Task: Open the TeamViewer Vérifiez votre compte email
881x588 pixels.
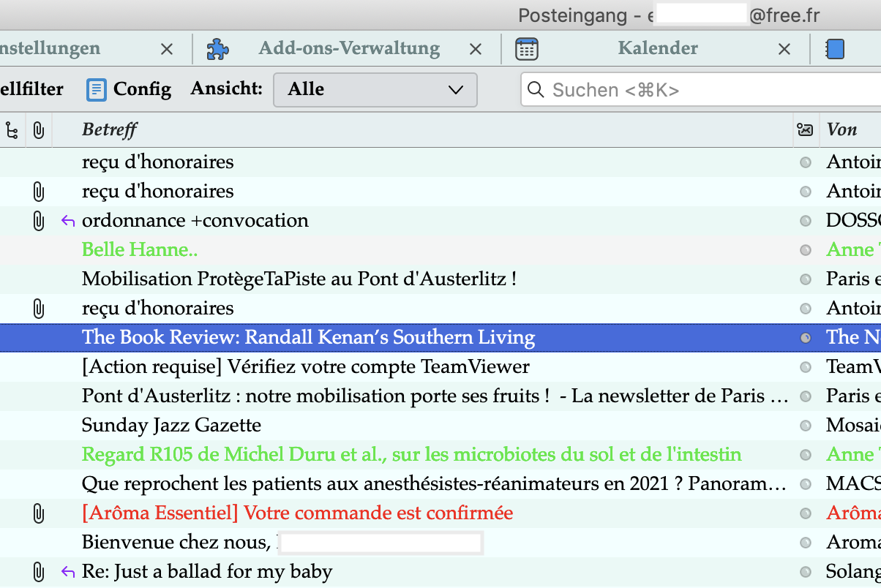Action: pyautogui.click(x=306, y=367)
